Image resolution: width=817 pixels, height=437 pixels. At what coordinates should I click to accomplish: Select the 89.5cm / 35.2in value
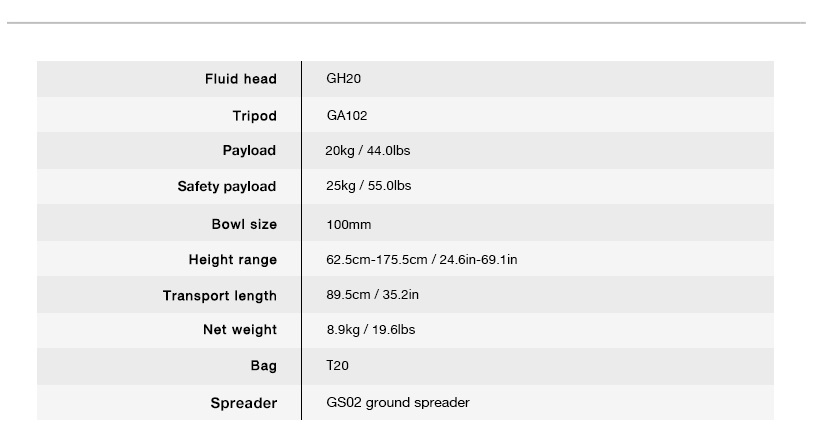[372, 296]
